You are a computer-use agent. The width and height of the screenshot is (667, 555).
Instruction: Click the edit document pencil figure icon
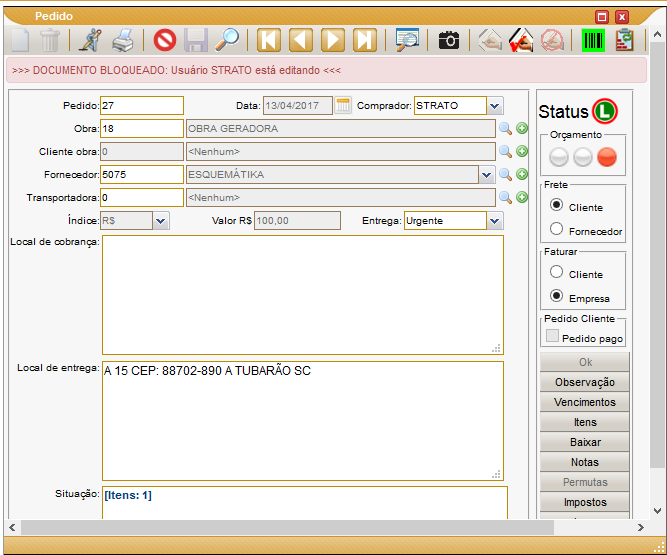90,40
